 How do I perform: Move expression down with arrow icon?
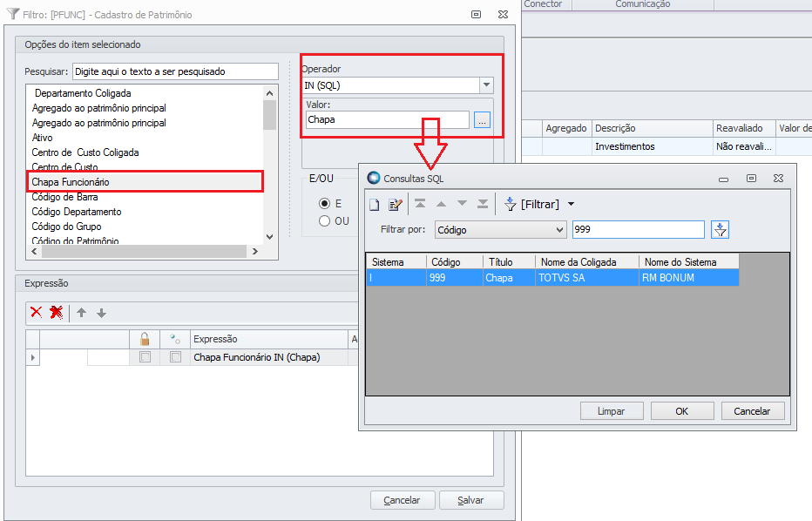point(101,313)
